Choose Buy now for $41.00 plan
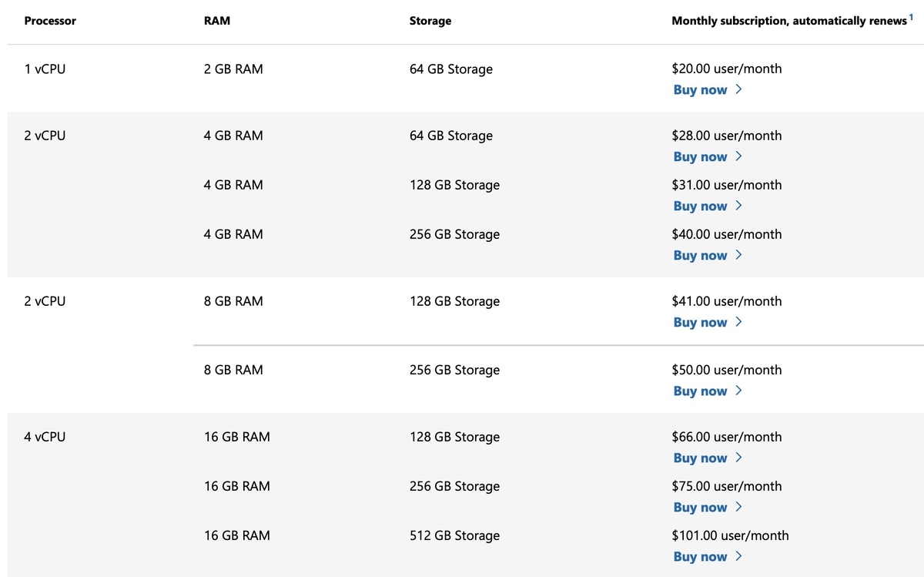The width and height of the screenshot is (924, 577). point(700,323)
